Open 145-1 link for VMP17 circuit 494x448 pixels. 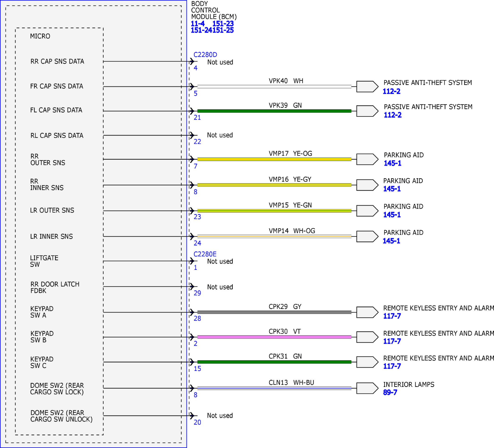pyautogui.click(x=393, y=163)
